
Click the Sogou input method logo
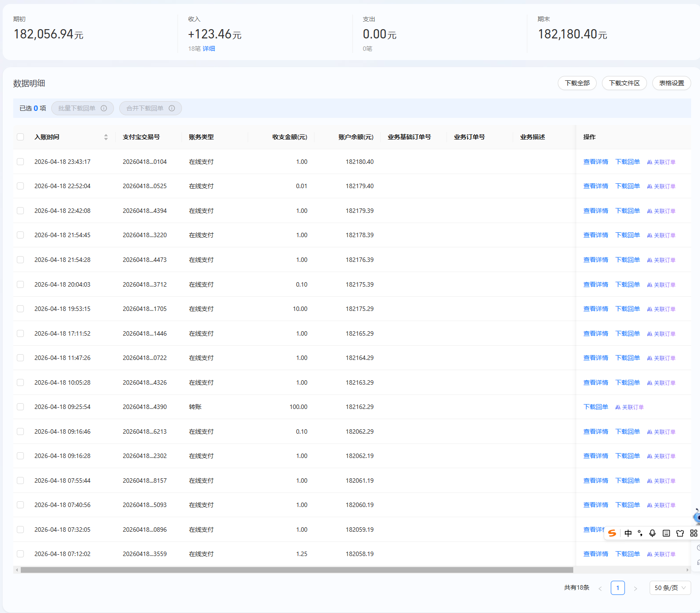click(x=612, y=533)
